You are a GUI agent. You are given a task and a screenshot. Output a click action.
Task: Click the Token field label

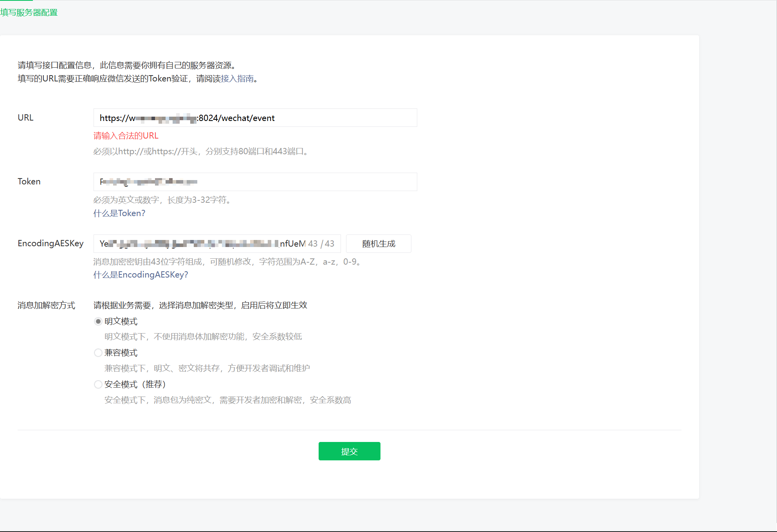pos(29,182)
